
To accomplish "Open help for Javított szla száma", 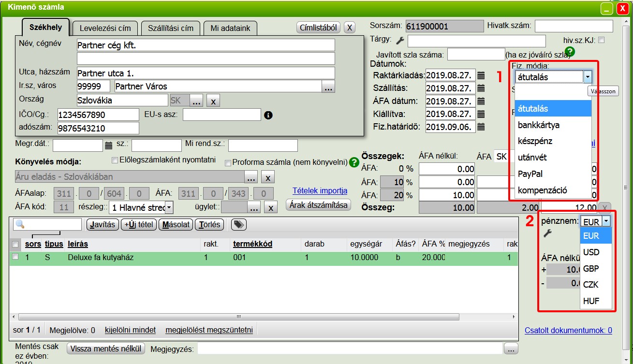I will [x=570, y=51].
